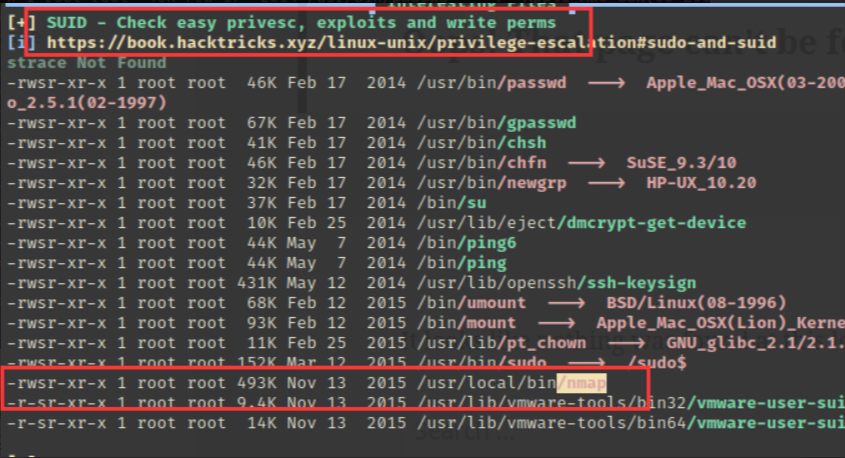Click the /bin/mount binary name
The width and height of the screenshot is (845, 458).
click(x=487, y=323)
